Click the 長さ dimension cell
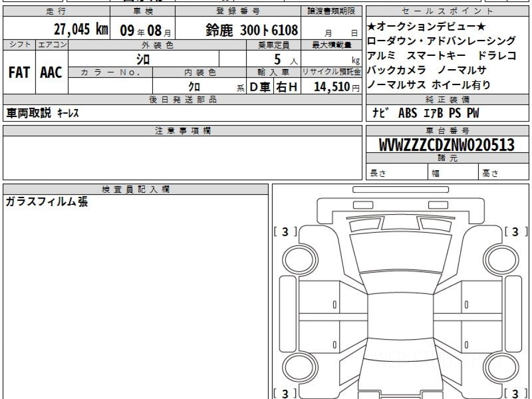The height and width of the screenshot is (399, 532). 397,172
